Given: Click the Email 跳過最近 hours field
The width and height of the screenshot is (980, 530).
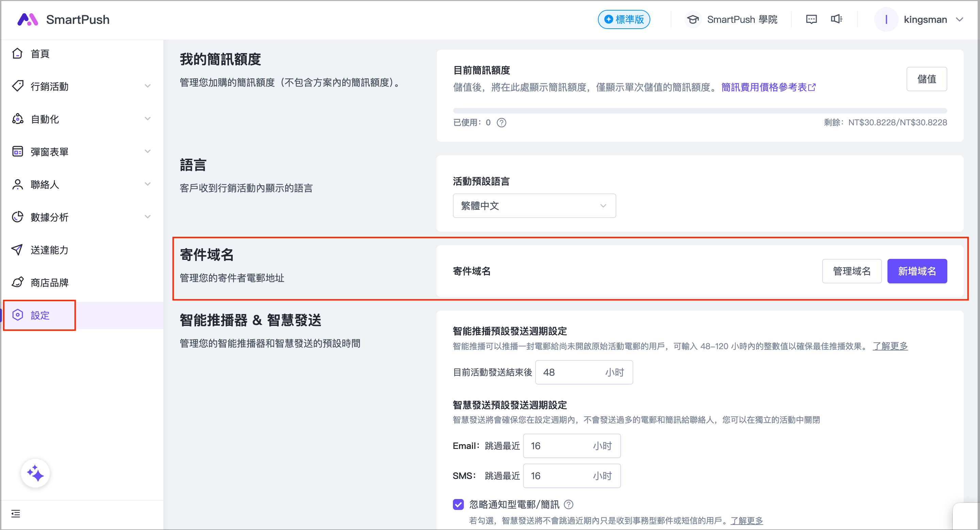Looking at the screenshot, I should click(559, 446).
